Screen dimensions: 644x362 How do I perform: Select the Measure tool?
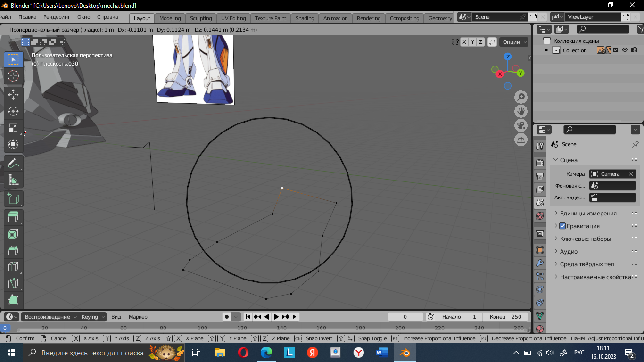[x=13, y=180]
